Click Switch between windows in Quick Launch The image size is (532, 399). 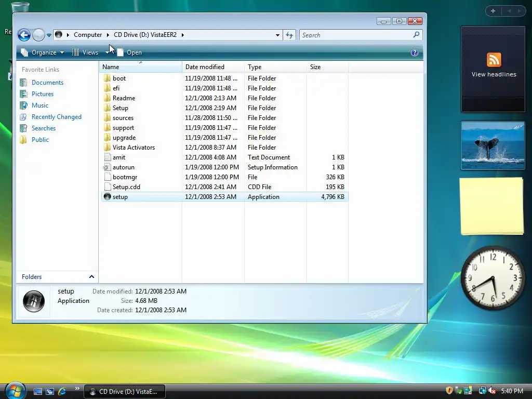pos(49,391)
